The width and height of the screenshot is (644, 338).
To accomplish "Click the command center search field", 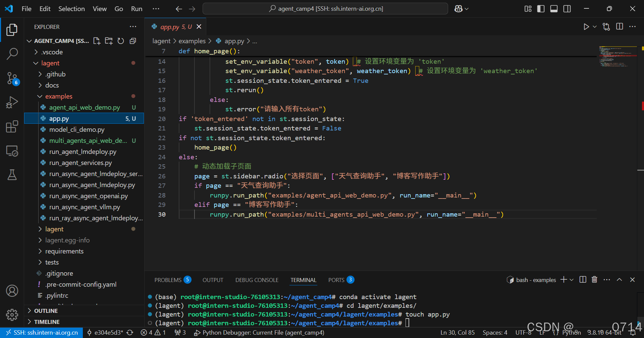I will pyautogui.click(x=325, y=9).
